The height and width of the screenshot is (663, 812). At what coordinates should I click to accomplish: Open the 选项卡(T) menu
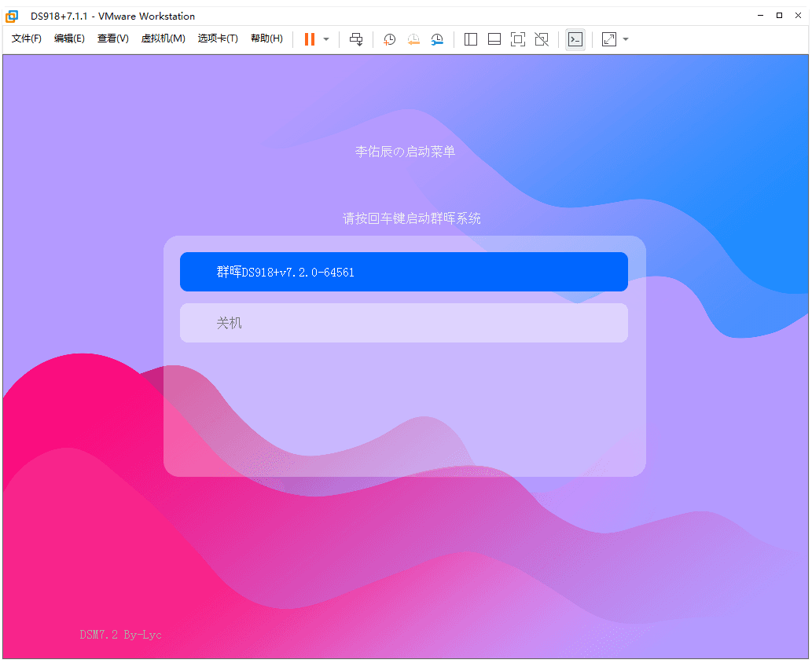click(218, 38)
